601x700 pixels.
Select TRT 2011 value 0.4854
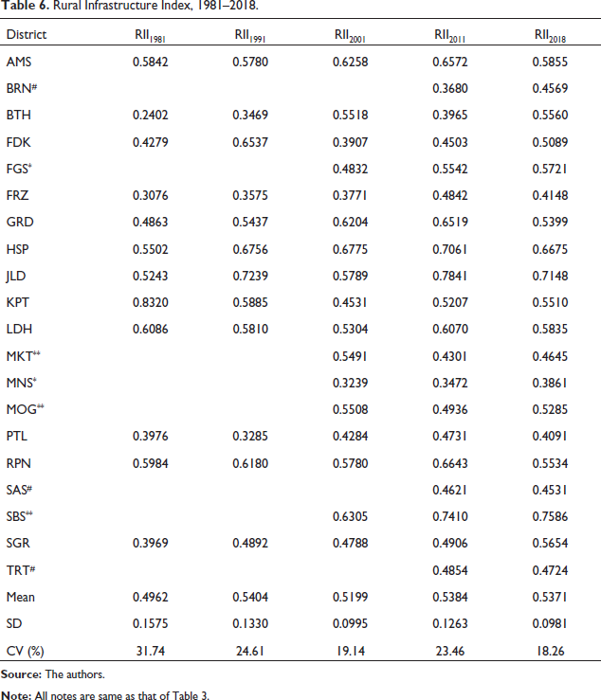pyautogui.click(x=450, y=570)
